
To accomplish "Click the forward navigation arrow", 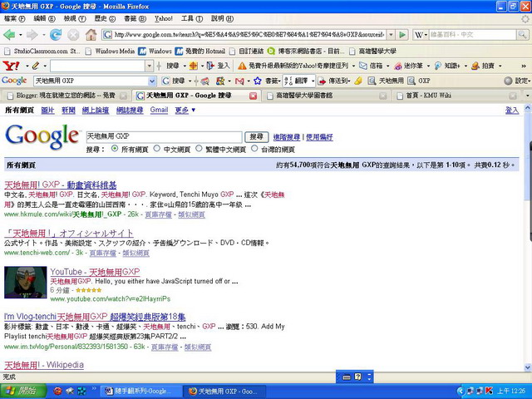I will [x=32, y=35].
